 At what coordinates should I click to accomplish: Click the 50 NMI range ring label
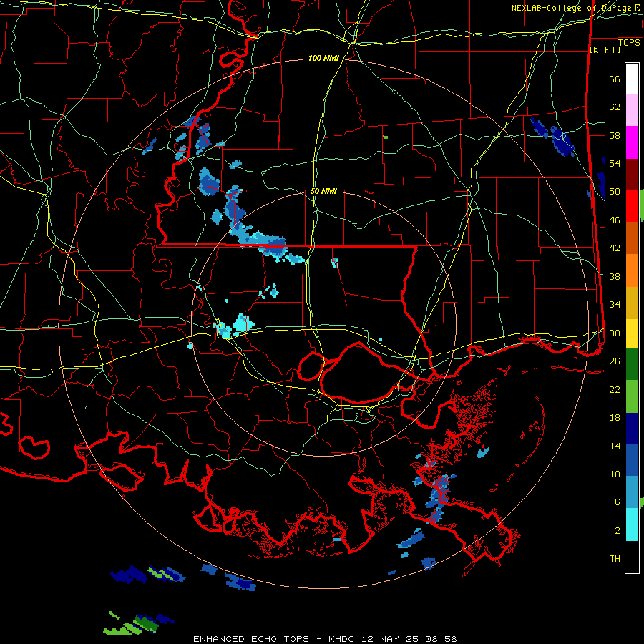tap(323, 191)
